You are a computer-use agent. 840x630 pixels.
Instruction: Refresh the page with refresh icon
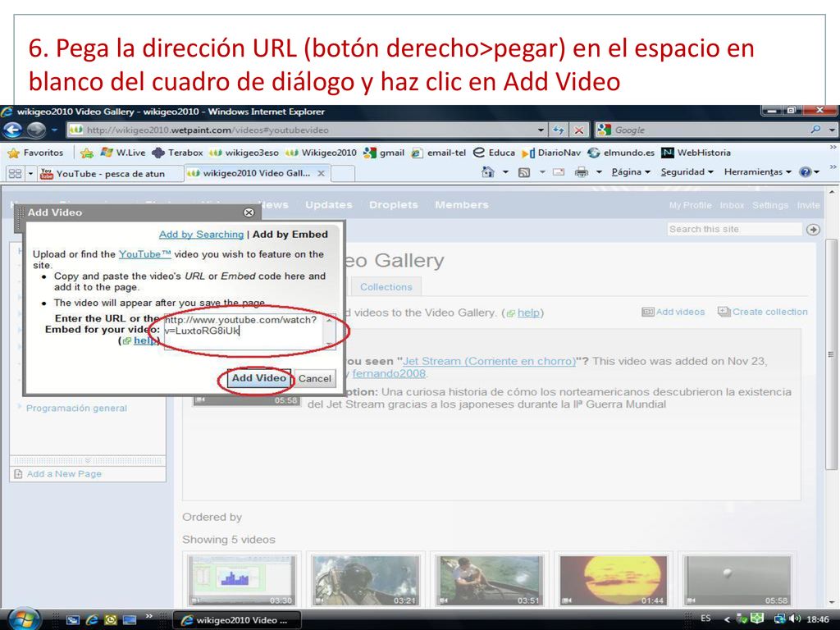tap(559, 130)
